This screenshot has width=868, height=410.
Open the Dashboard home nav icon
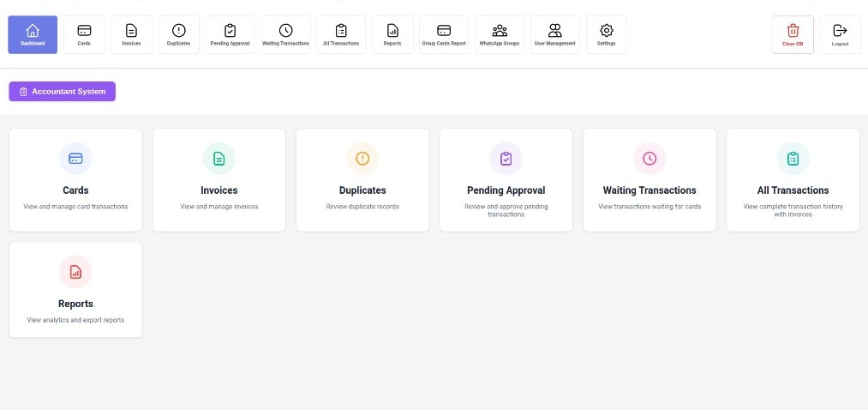coord(33,34)
